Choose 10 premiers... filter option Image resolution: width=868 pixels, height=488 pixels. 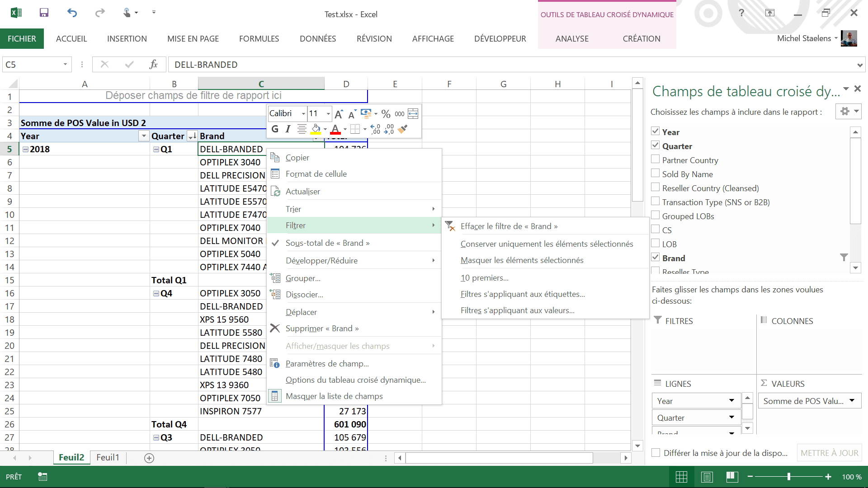[x=484, y=278]
